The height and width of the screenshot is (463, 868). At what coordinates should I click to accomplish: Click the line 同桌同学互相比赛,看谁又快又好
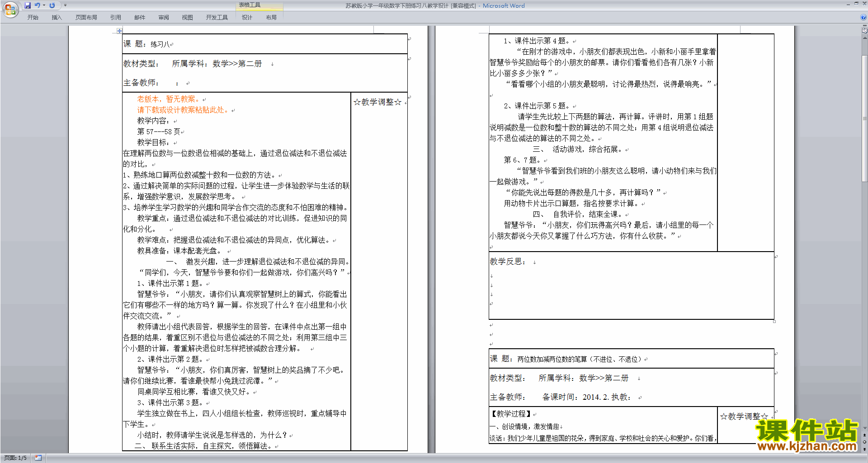pos(195,392)
